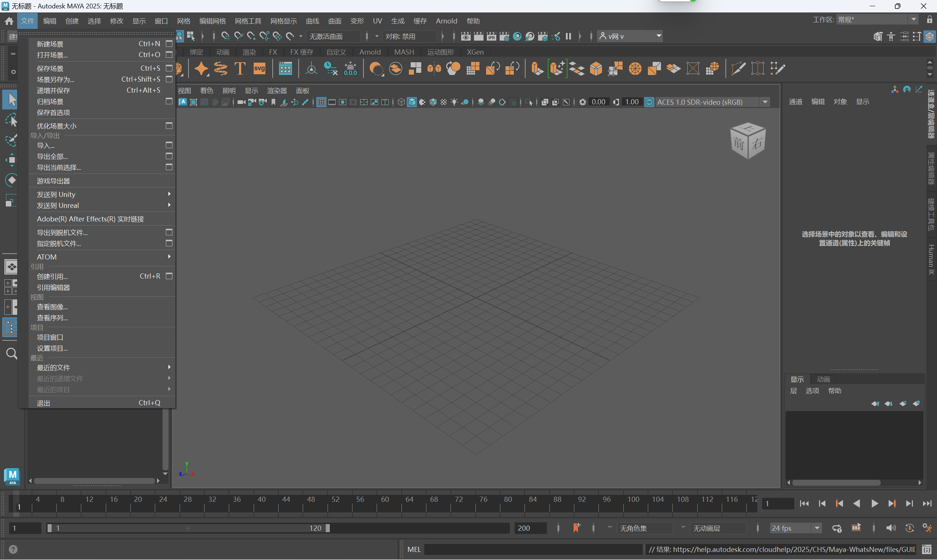Toggle the audio mute speaker icon
The width and height of the screenshot is (937, 560).
pos(891,528)
